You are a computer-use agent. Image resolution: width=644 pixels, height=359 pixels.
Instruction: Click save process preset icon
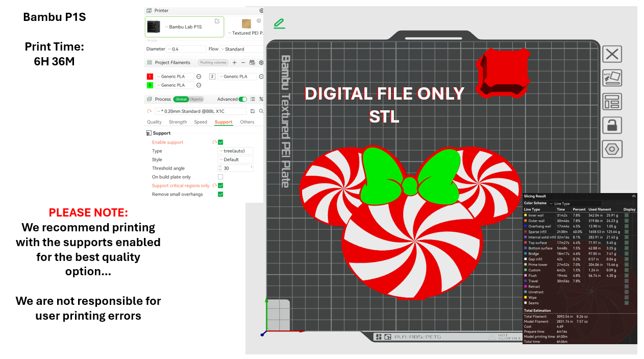252,111
